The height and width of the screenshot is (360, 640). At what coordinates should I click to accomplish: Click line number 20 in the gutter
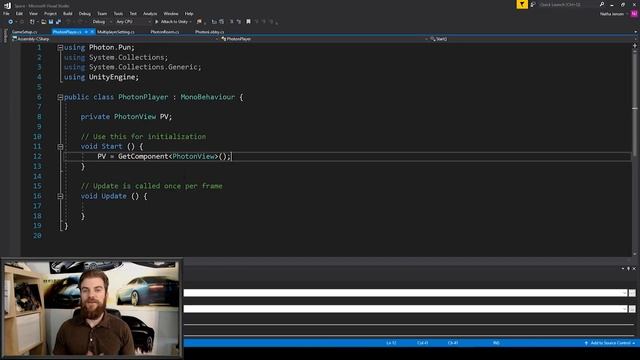pos(37,236)
